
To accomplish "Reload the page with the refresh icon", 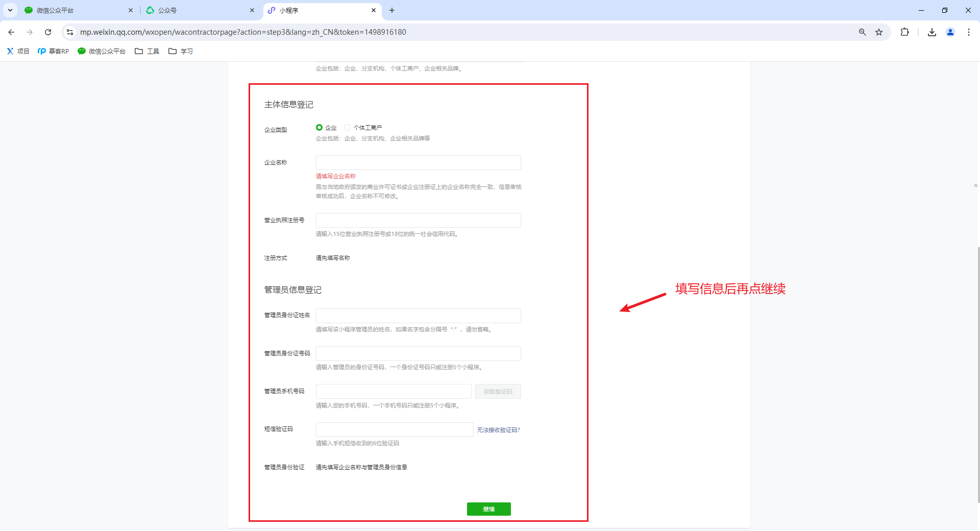I will [x=48, y=32].
